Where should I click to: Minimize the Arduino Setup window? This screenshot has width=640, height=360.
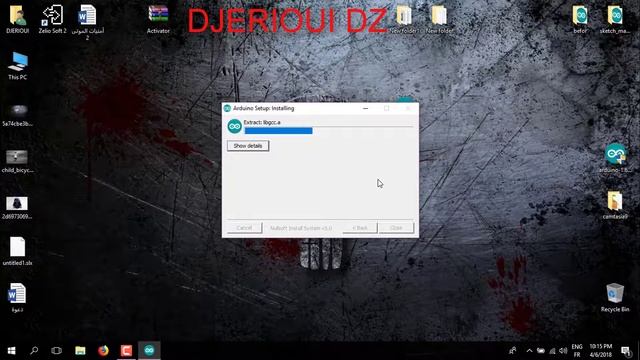point(366,109)
